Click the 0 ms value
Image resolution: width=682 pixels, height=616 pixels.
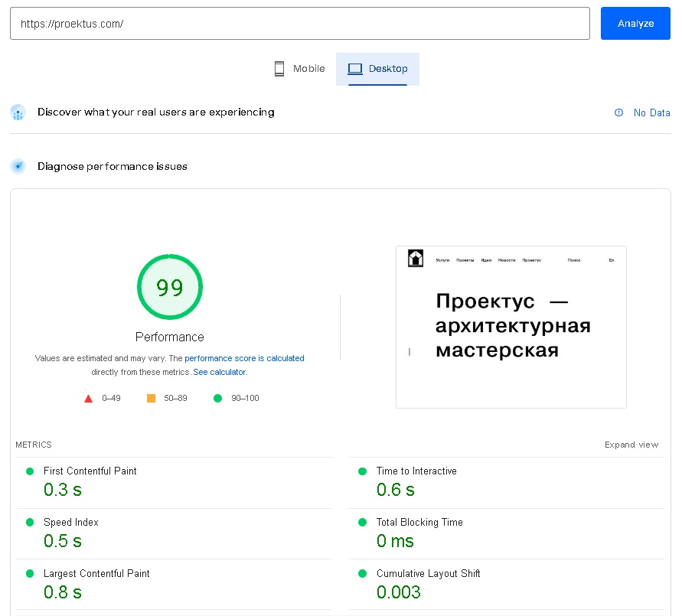tap(395, 541)
